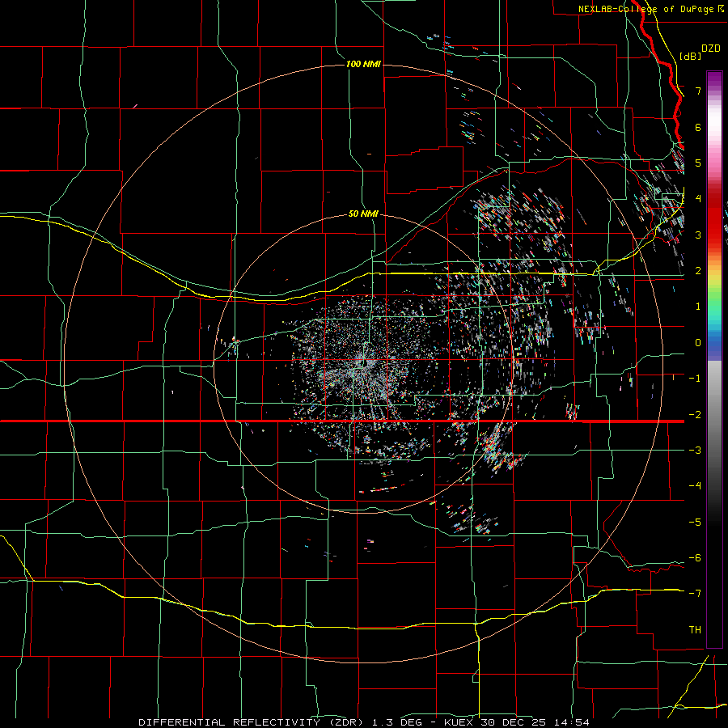Screen dimensions: 728x728
Task: Click the "-4" value on the color scale
Action: click(x=695, y=486)
